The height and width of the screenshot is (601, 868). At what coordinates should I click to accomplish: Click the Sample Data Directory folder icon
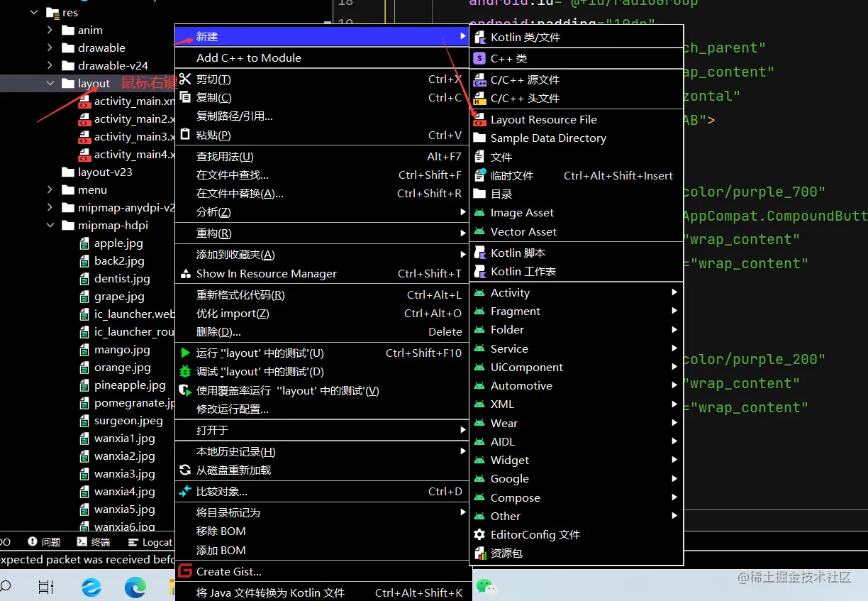point(480,138)
